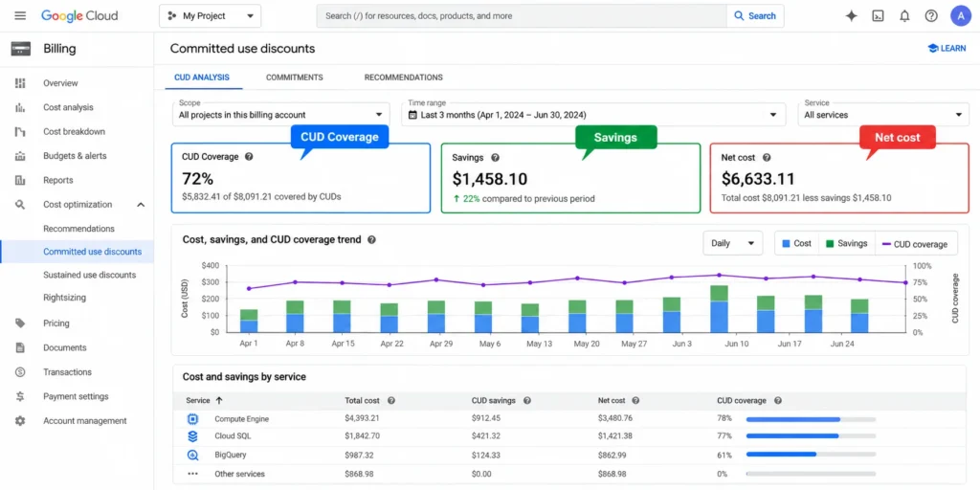Click the Google Cloud logo
This screenshot has width=980, height=490.
coord(79,15)
